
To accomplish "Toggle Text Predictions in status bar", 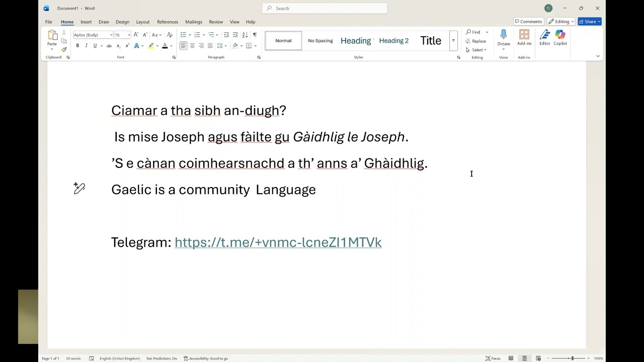I will pyautogui.click(x=162, y=358).
